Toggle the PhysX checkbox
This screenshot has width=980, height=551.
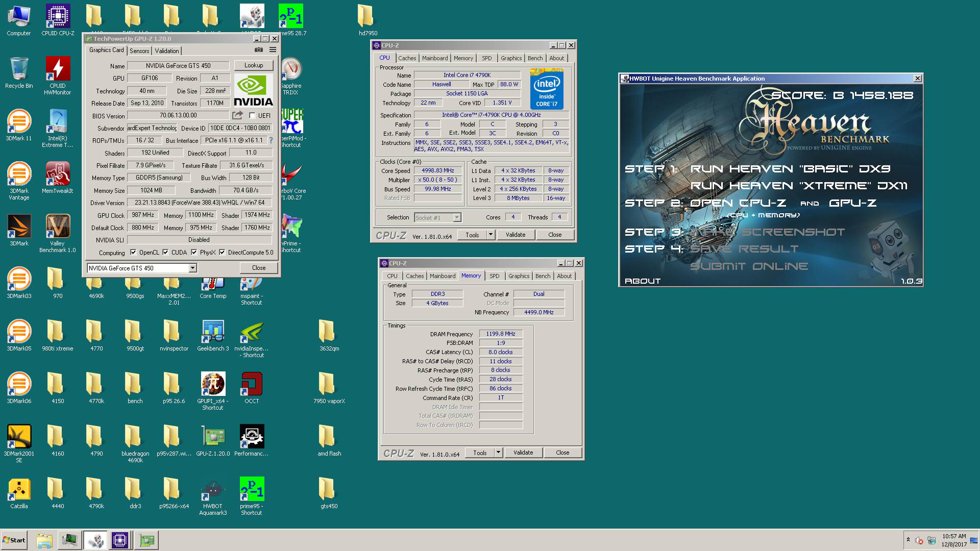(194, 252)
